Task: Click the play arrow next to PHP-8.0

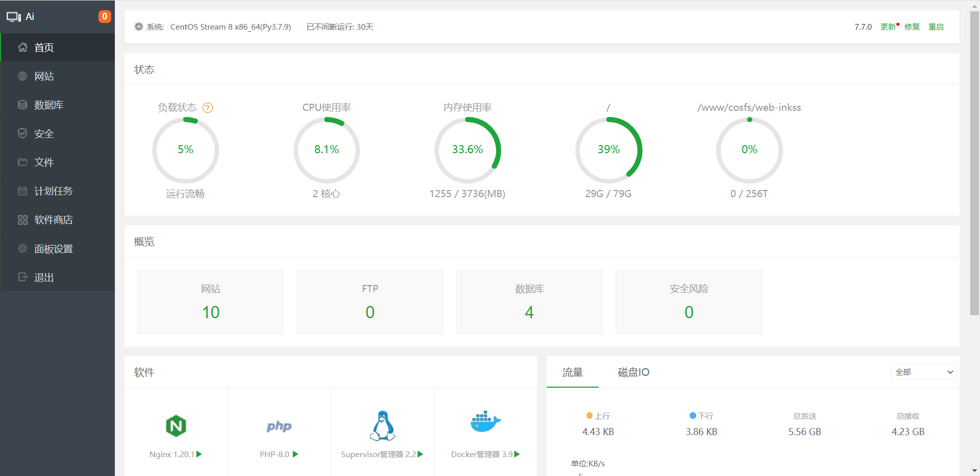Action: [296, 454]
